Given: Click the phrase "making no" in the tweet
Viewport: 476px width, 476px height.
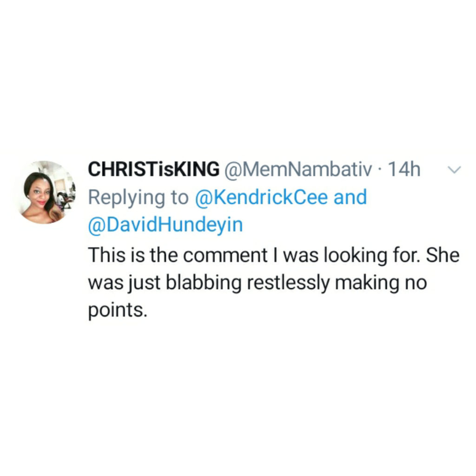Looking at the screenshot, I should (x=383, y=283).
